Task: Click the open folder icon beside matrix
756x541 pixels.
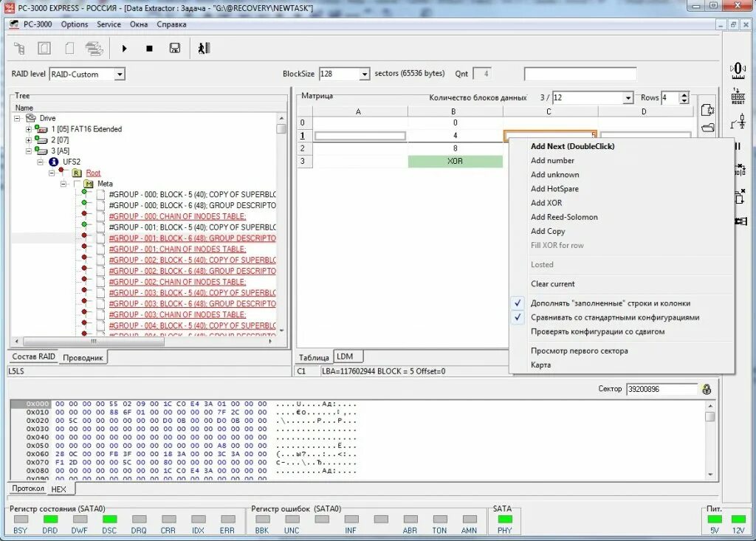Action: pyautogui.click(x=708, y=128)
